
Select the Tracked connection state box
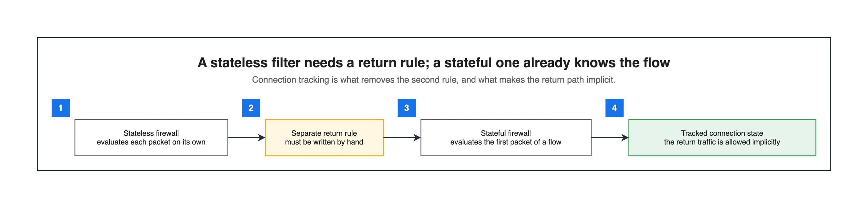(722, 137)
